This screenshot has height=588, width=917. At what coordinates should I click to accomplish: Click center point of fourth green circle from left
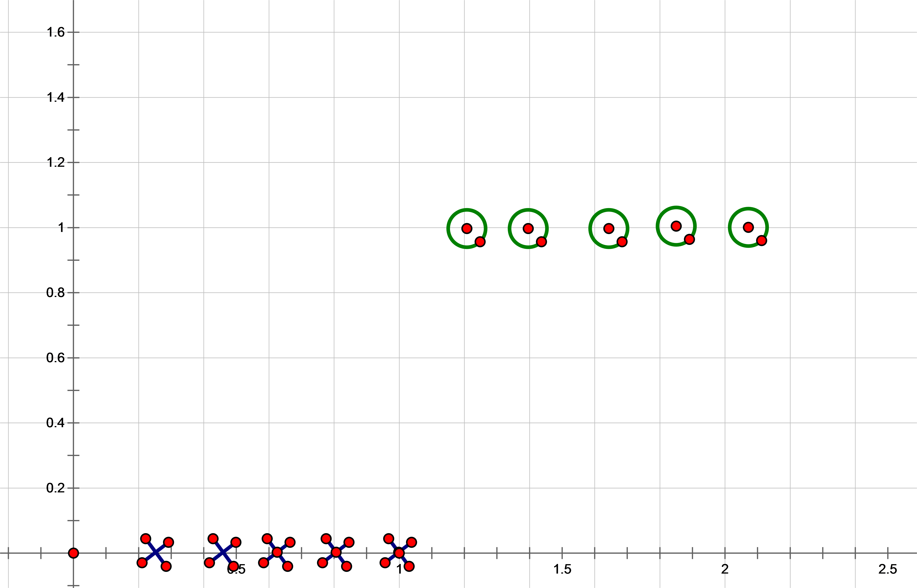coord(676,226)
